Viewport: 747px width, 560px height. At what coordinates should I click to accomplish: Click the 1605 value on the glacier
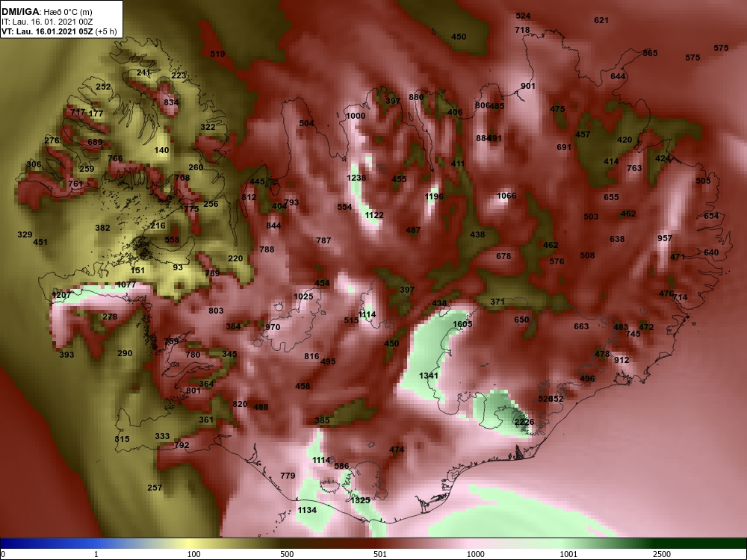462,324
